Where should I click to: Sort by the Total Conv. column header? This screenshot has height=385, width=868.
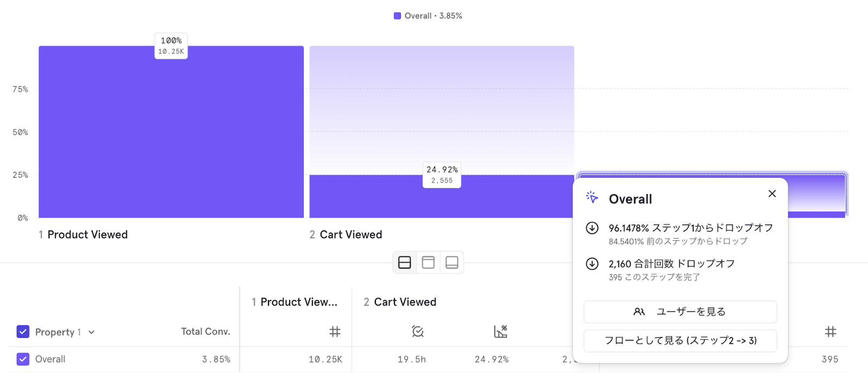tap(205, 331)
